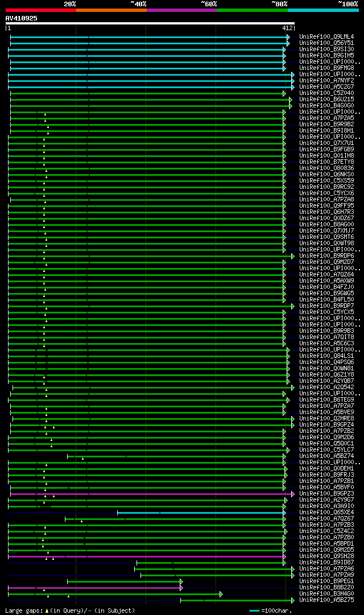
Task: Open hit UniRef100_B6TEG9
Action: [x=326, y=400]
